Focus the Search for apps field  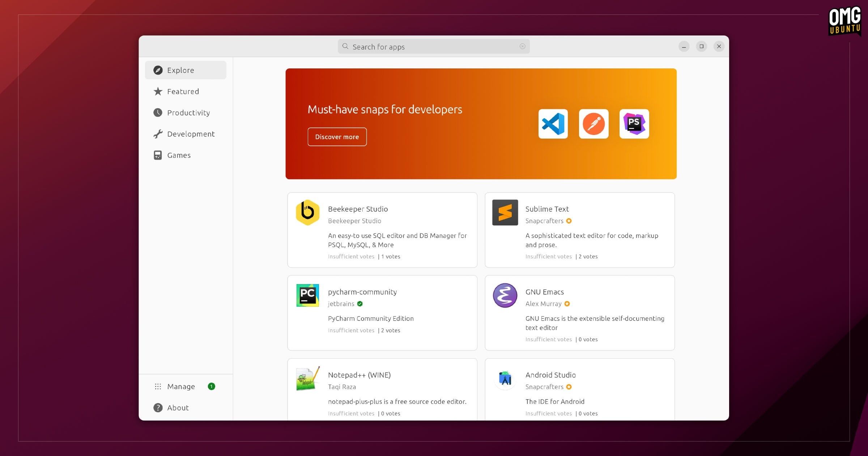point(434,46)
